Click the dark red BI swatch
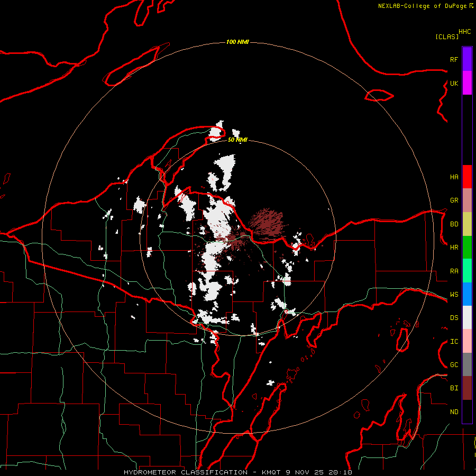Screen dimensions: 476x476 (467, 388)
